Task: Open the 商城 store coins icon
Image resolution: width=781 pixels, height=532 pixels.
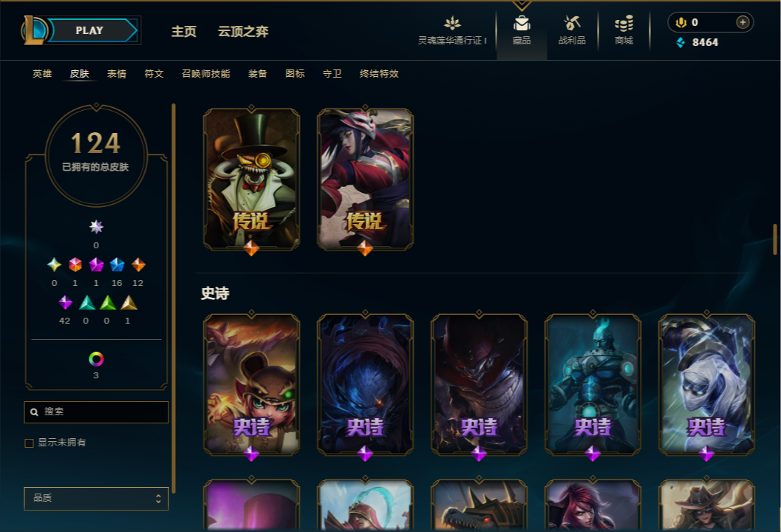Action: [624, 24]
